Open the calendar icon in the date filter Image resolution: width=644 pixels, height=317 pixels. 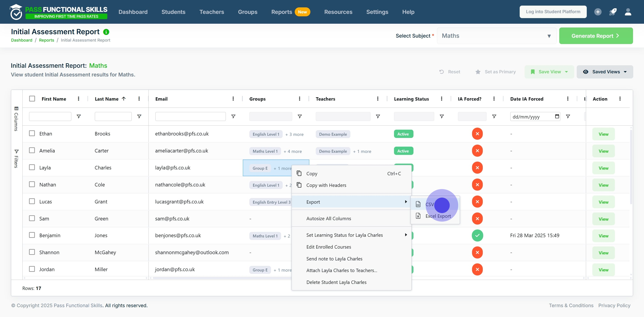(x=557, y=116)
